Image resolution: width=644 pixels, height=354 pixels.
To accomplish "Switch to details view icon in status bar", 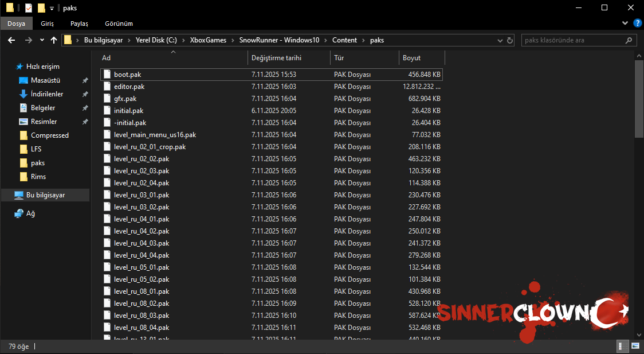I will [x=621, y=347].
